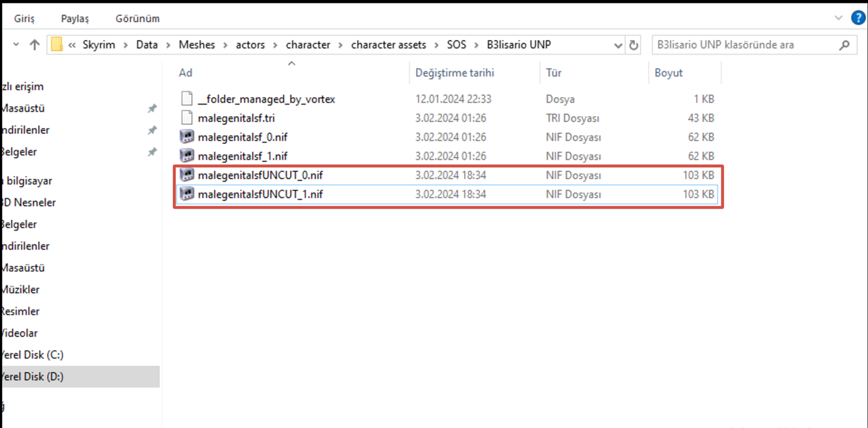Select Yerel Disk (D:) in the sidebar
The width and height of the screenshot is (868, 428).
tap(81, 377)
